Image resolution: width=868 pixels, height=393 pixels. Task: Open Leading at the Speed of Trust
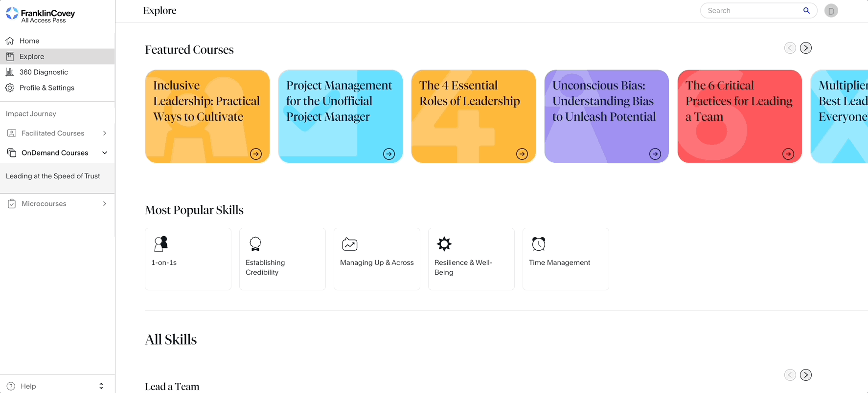point(53,176)
